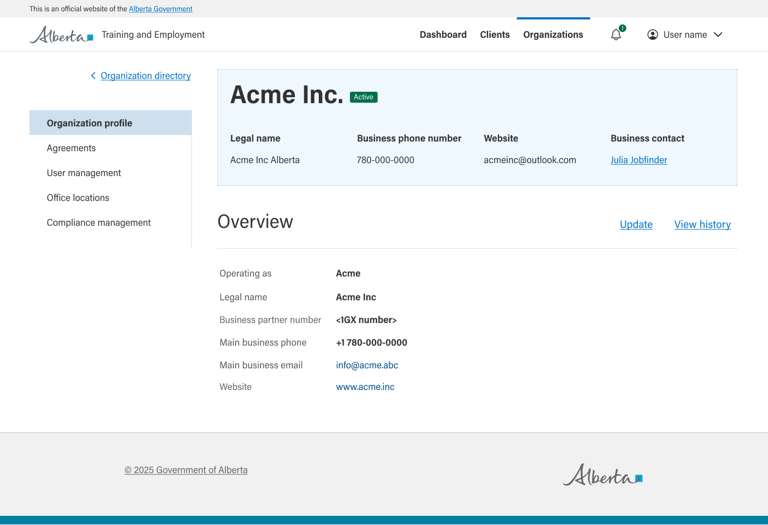The image size is (768, 525).
Task: Click the Alberta logo in header
Action: pyautogui.click(x=61, y=35)
